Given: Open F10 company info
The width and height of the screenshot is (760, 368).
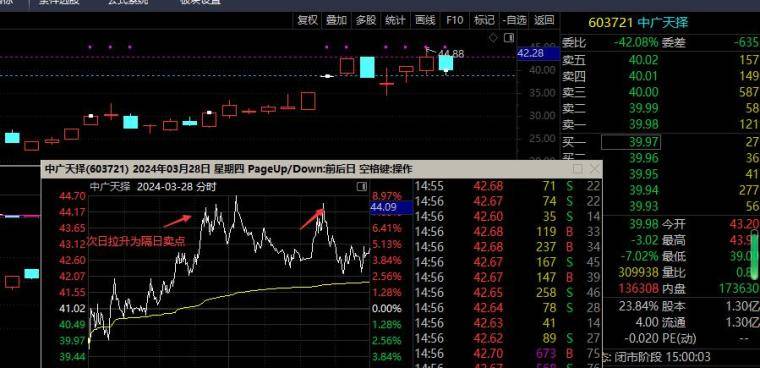Looking at the screenshot, I should click(x=455, y=20).
